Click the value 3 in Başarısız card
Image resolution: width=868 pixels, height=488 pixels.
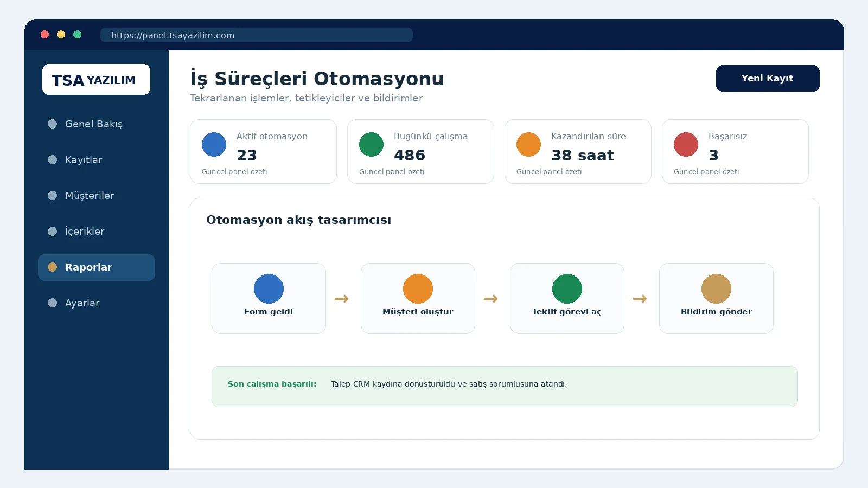(713, 155)
